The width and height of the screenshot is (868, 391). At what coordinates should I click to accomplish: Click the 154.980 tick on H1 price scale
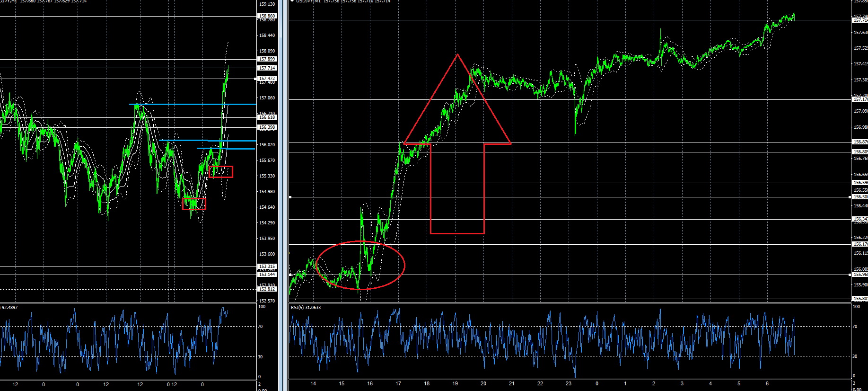point(267,192)
